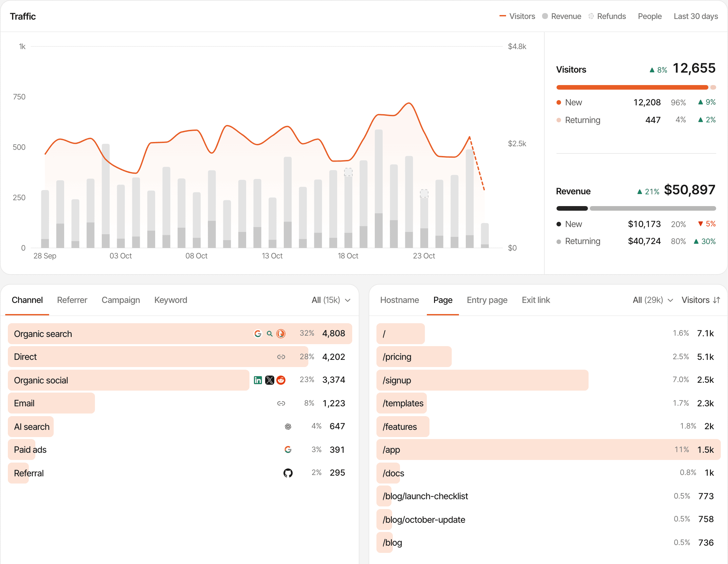Click the People link in header

649,16
